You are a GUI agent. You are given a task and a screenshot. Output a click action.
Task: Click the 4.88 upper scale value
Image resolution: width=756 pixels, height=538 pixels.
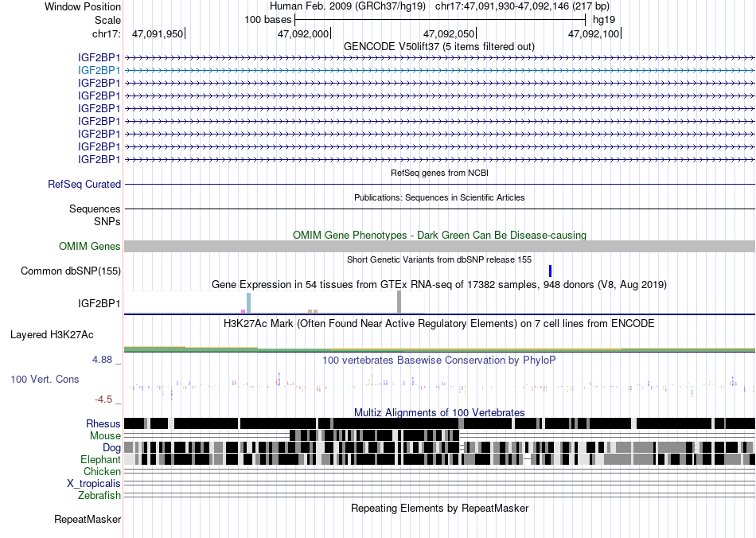point(102,360)
